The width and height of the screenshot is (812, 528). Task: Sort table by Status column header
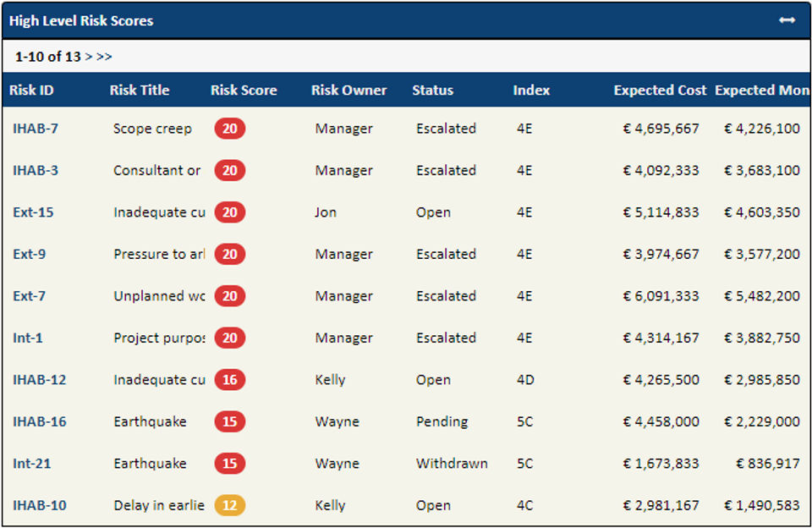click(432, 91)
